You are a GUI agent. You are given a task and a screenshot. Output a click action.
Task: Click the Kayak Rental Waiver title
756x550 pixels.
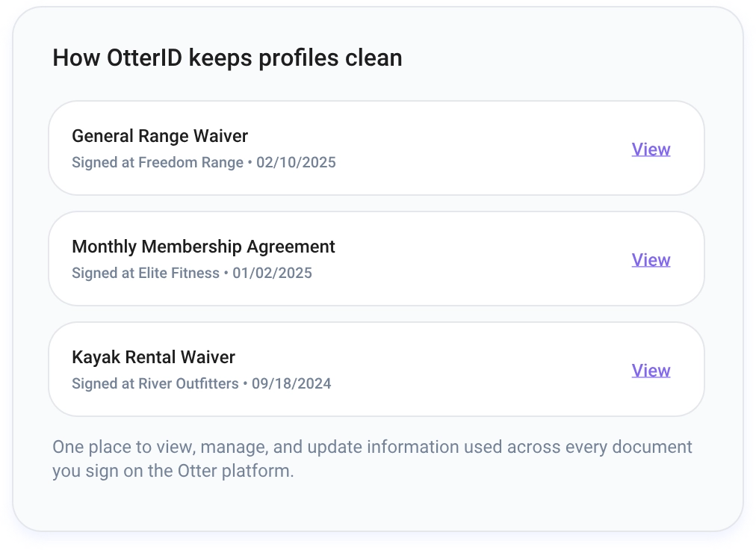click(x=153, y=357)
